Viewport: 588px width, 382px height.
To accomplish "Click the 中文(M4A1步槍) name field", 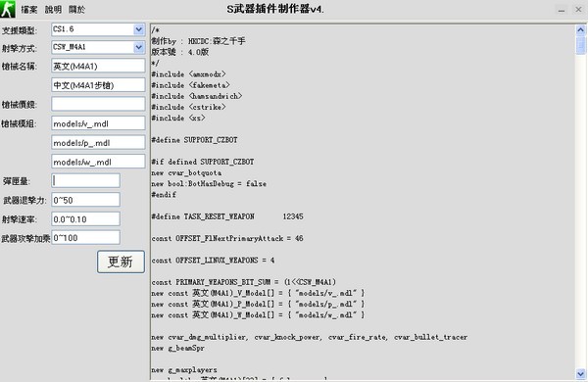I will click(x=98, y=85).
